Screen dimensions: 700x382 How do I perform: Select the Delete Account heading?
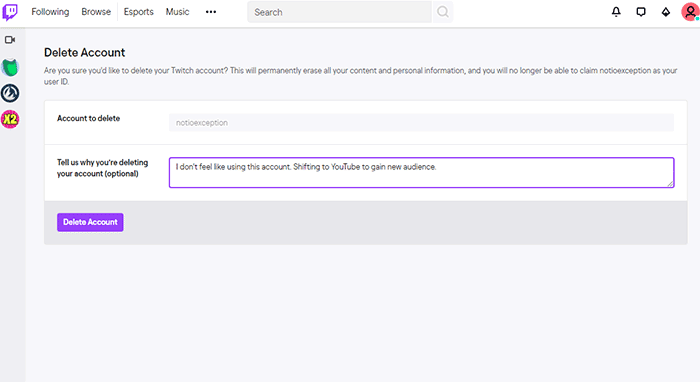tap(84, 53)
